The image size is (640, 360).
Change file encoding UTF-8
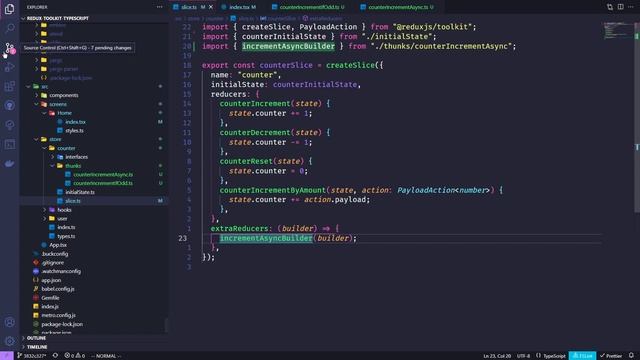[x=523, y=356]
